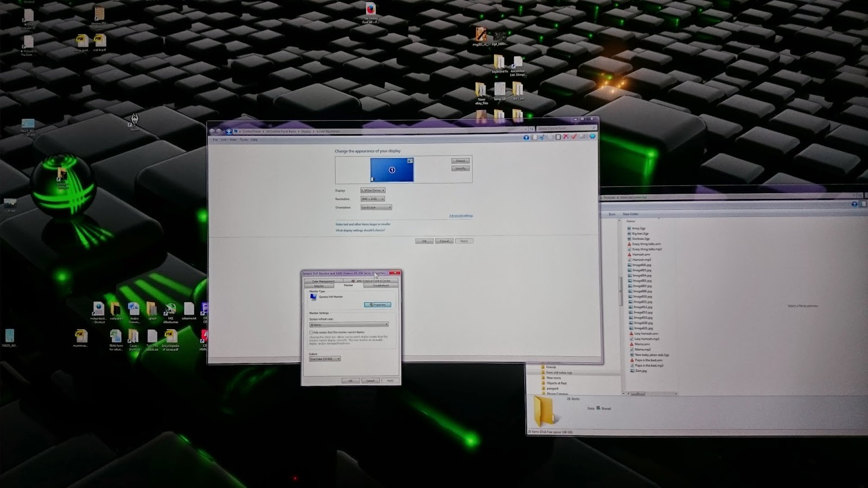Switch to the AMD Catalyst Control Center tab

tap(371, 281)
